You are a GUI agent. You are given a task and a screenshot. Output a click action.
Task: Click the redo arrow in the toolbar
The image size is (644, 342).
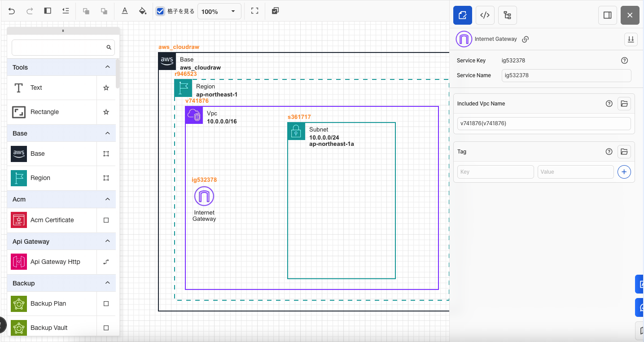[x=30, y=11]
